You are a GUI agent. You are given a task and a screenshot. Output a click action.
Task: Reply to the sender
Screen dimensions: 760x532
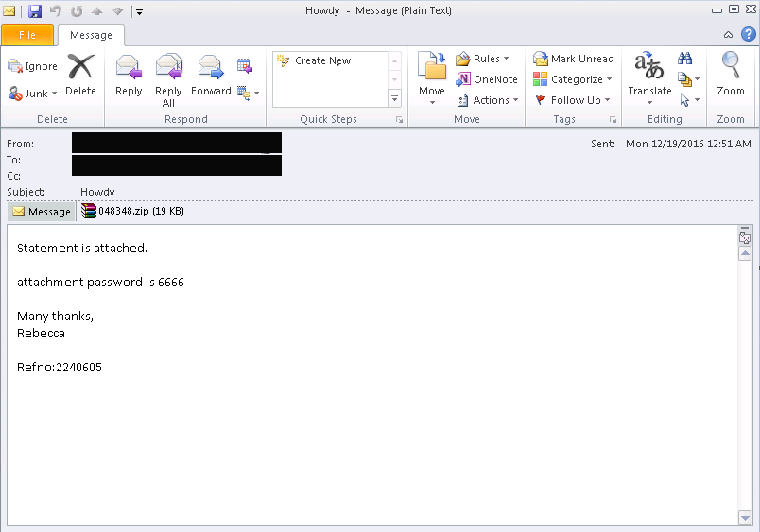pos(129,75)
